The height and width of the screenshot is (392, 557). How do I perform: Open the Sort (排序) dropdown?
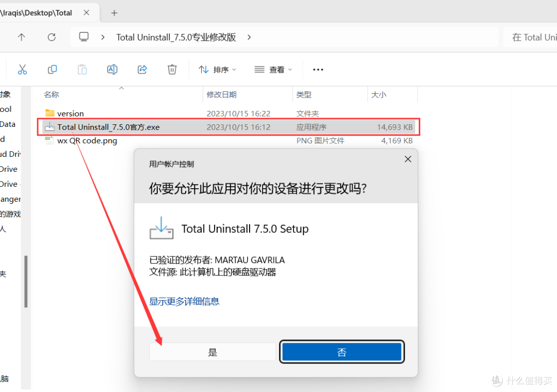[x=217, y=70]
